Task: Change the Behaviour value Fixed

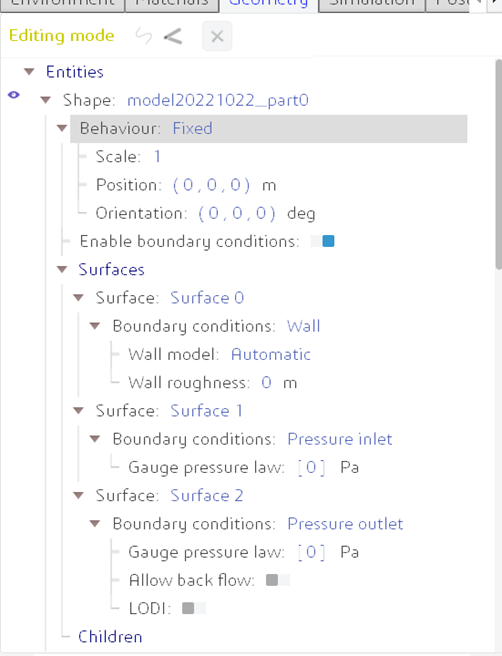Action: tap(192, 128)
